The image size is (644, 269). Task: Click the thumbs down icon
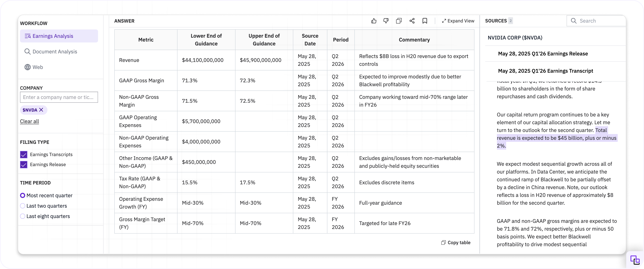point(386,21)
